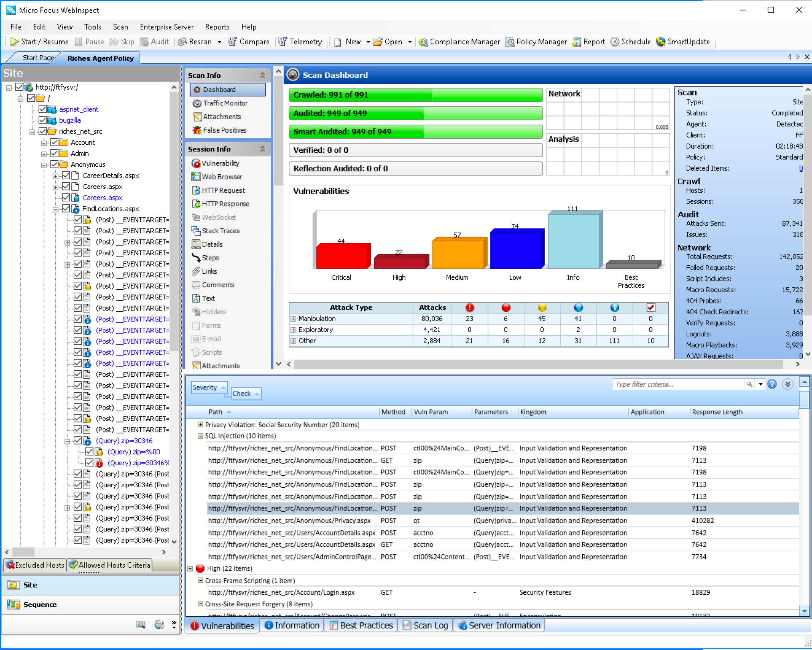Click the Schedule toolbar icon
The height and width of the screenshot is (650, 812).
coord(615,42)
